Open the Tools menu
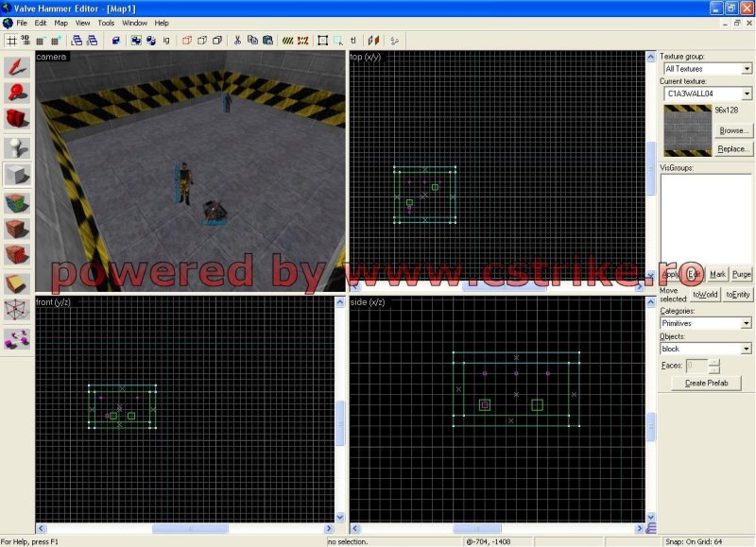 [x=106, y=23]
